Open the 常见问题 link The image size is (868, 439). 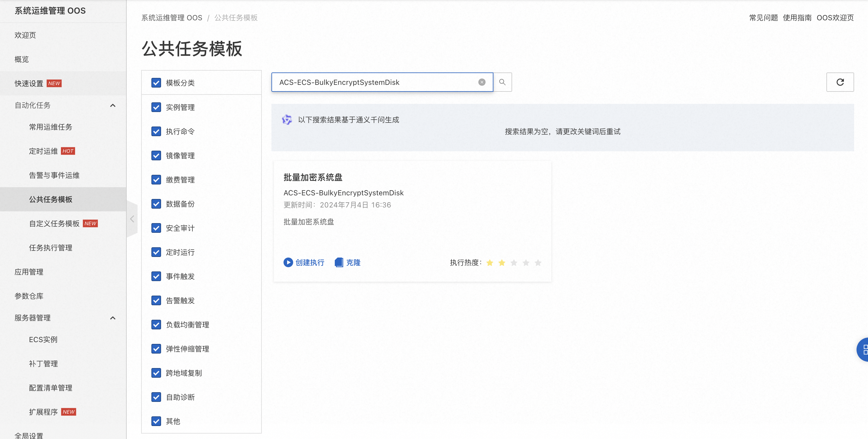coord(763,18)
